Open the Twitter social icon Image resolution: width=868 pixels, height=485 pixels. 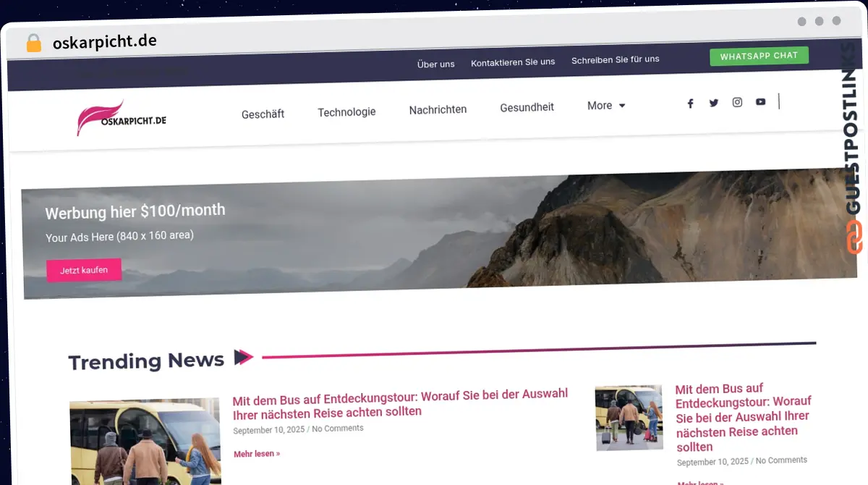pos(714,103)
